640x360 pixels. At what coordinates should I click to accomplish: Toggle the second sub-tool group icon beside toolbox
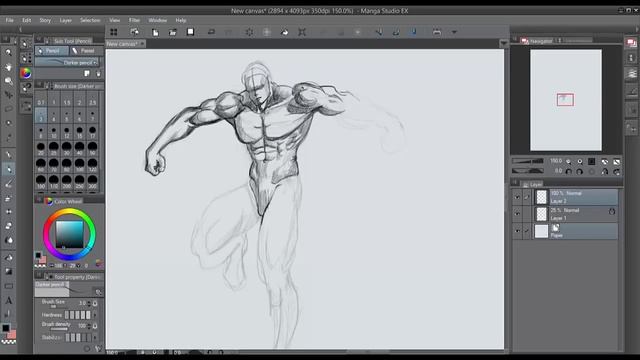click(x=26, y=58)
